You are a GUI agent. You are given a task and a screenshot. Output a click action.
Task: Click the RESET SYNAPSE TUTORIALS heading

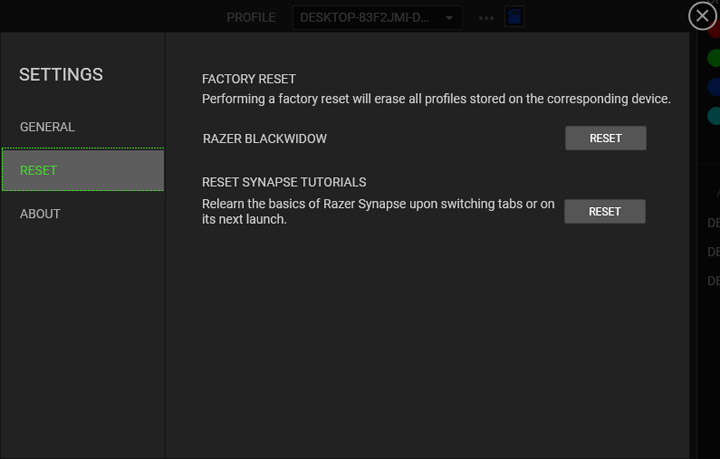point(284,182)
